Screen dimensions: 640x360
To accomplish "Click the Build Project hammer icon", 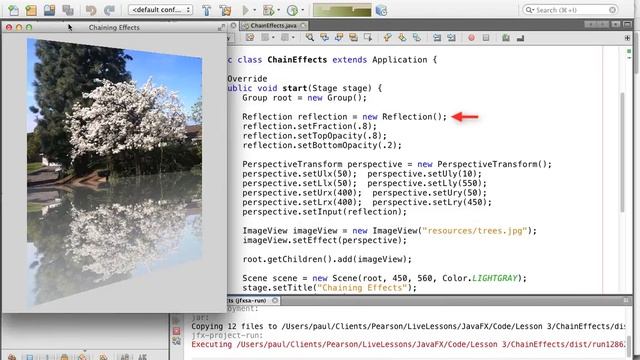I will 207,10.
